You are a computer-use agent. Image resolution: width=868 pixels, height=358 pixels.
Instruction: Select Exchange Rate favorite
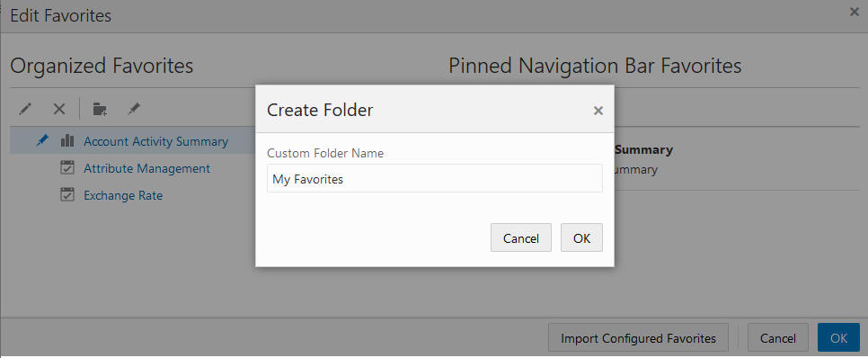coord(123,195)
